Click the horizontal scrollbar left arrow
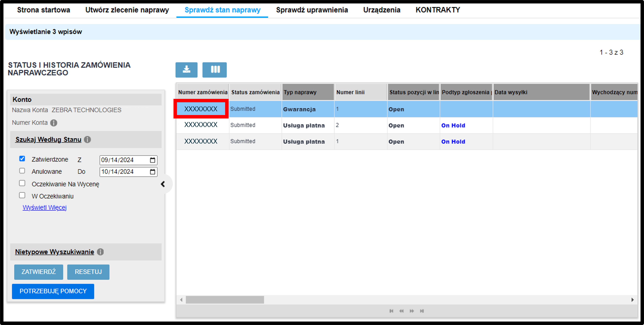This screenshot has width=644, height=325. [181, 300]
